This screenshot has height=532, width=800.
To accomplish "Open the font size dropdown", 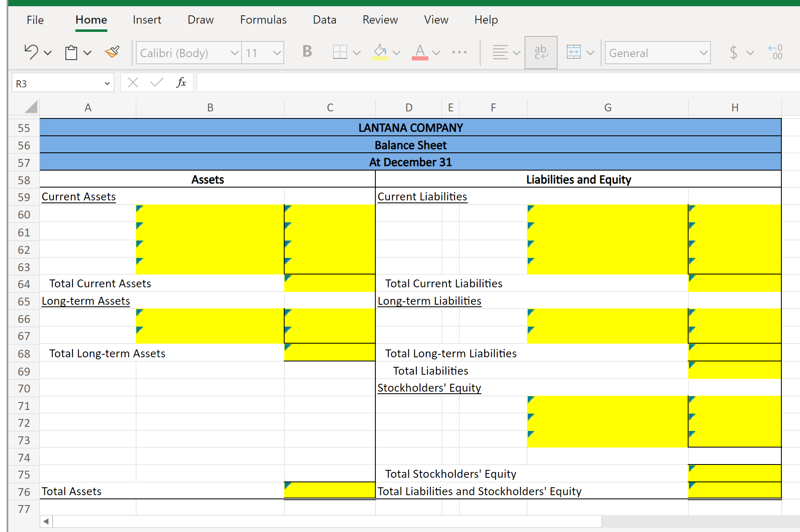I will [276, 53].
